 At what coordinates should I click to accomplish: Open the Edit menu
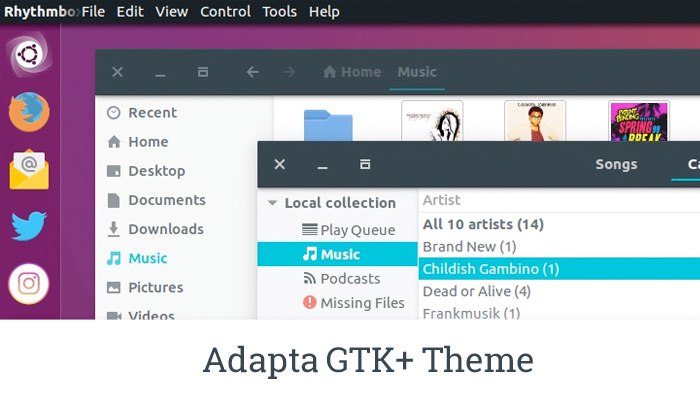[x=130, y=12]
